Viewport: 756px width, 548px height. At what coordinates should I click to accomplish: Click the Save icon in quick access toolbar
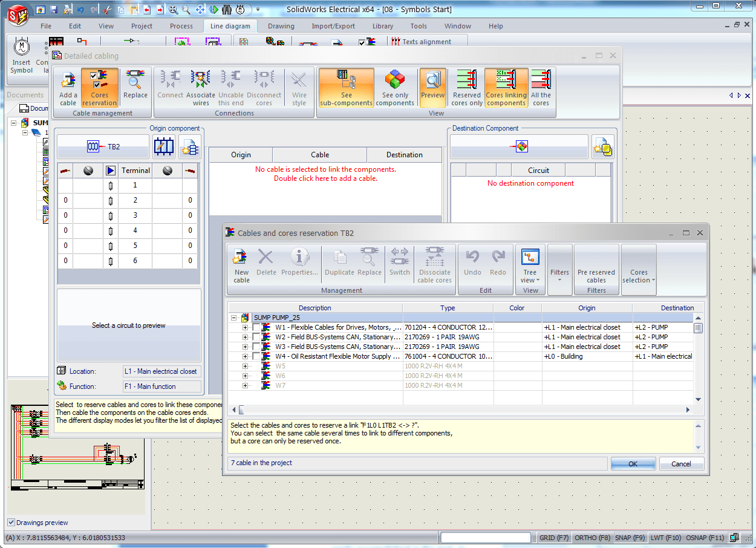click(x=54, y=10)
